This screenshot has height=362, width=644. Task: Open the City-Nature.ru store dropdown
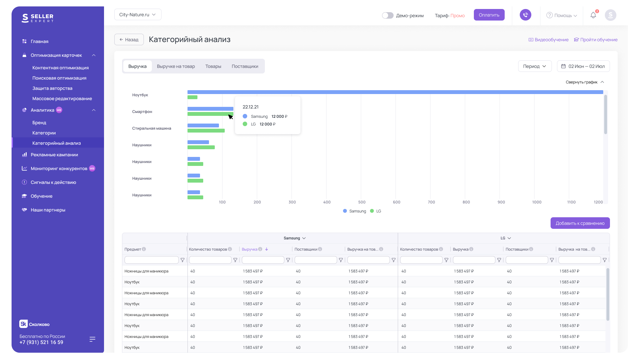click(x=138, y=14)
